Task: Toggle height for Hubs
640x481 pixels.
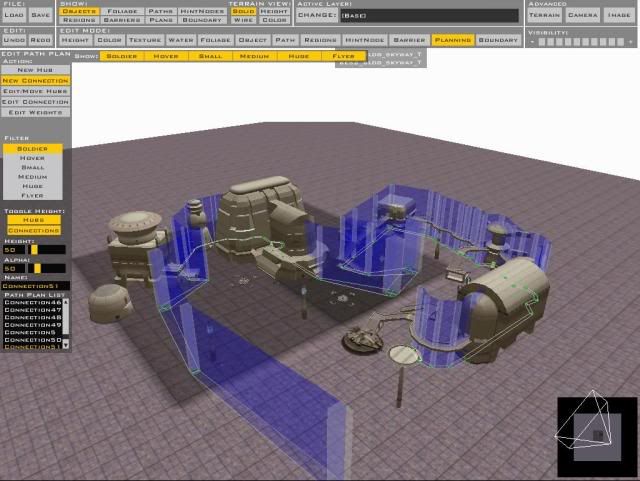Action: (x=34, y=220)
